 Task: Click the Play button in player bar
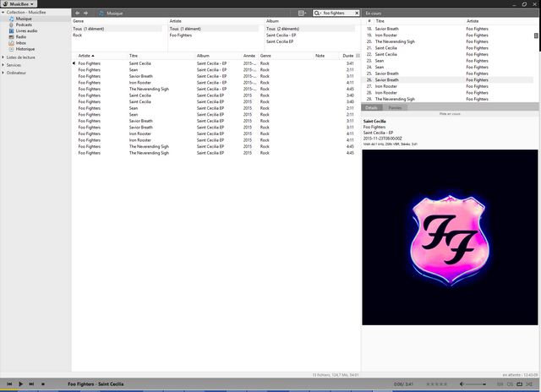(x=21, y=384)
